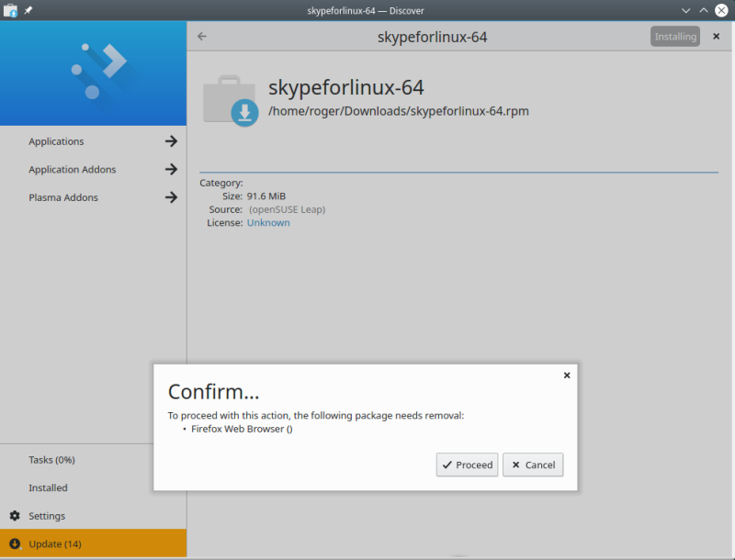The image size is (735, 560).
Task: Click the Firefox Web Browser () entry
Action: coord(242,429)
